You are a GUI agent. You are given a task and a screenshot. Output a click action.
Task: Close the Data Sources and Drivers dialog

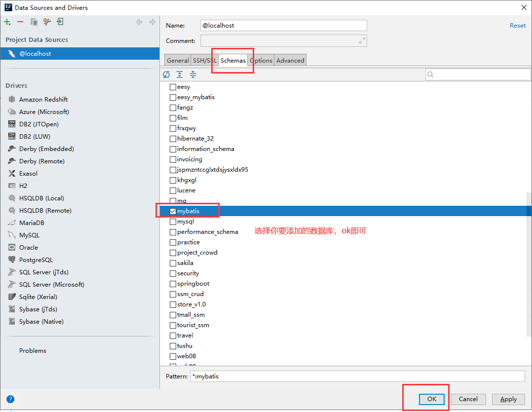point(524,7)
